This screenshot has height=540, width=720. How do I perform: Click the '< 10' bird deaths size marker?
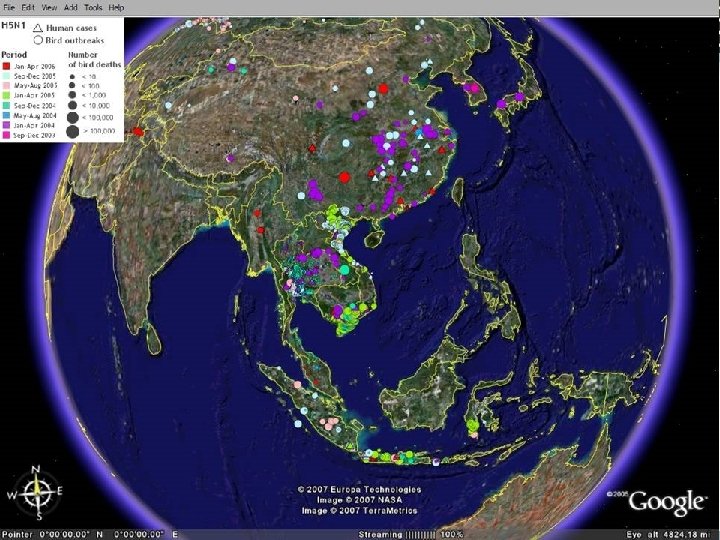click(x=72, y=77)
